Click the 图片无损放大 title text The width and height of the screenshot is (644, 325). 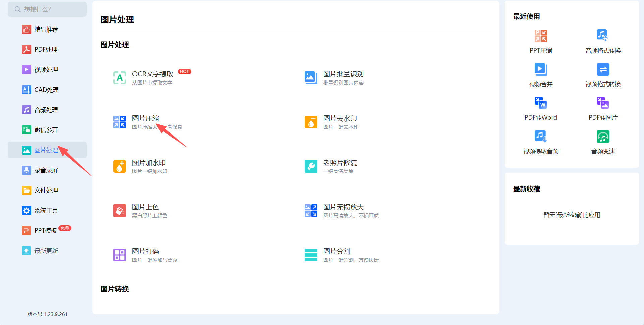click(x=343, y=207)
